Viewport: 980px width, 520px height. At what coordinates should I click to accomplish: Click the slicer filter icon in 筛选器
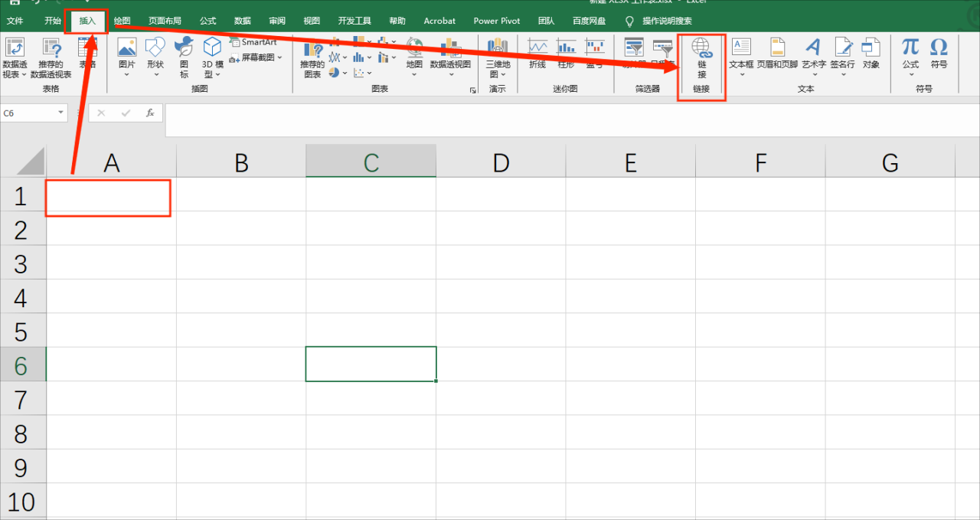[x=634, y=47]
